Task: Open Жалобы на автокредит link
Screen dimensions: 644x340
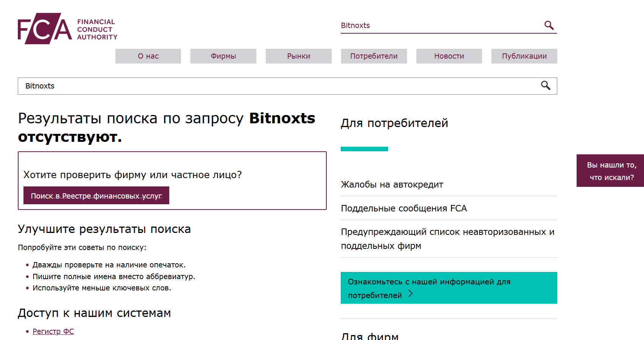Action: tap(392, 185)
